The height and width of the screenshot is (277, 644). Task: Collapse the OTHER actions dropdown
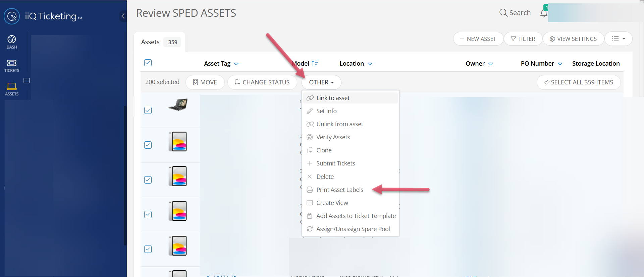click(x=321, y=82)
